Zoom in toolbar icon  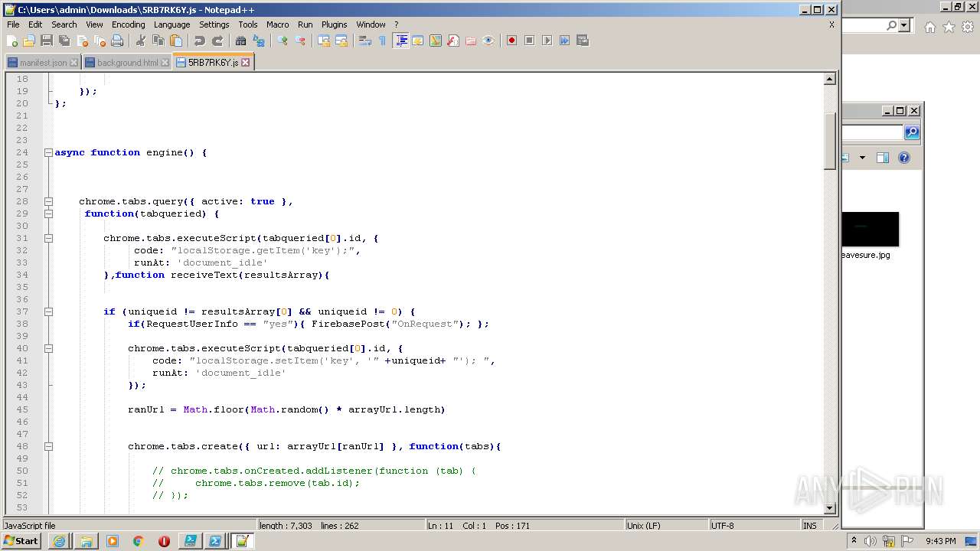pos(283,41)
